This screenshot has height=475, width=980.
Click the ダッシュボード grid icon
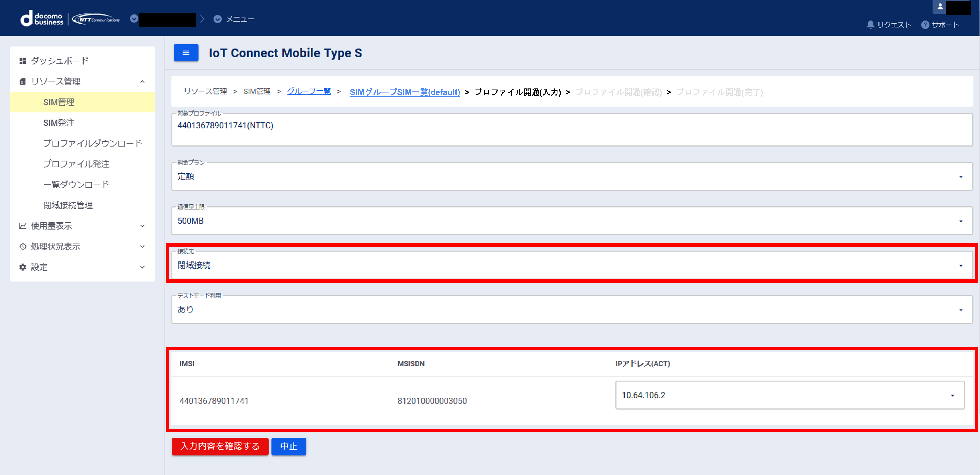23,61
